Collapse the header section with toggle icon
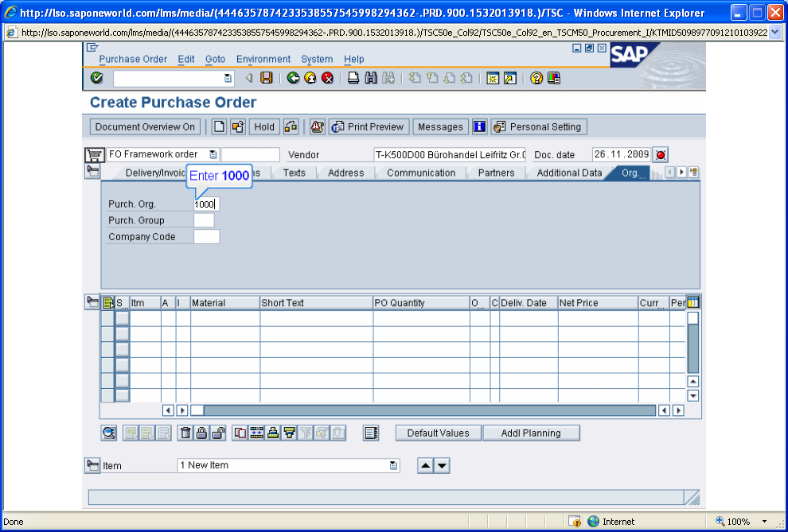The image size is (788, 532). (x=92, y=171)
